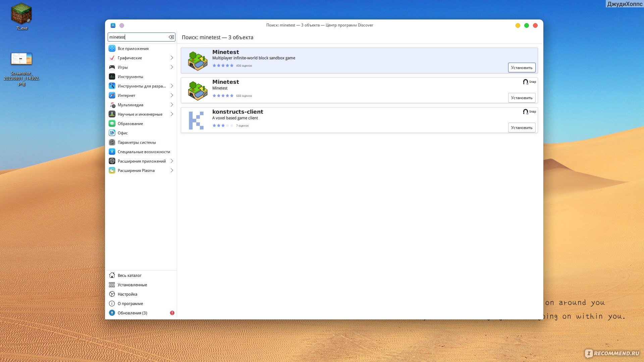The image size is (644, 362).
Task: Open Специальные возможности category
Action: [141, 152]
